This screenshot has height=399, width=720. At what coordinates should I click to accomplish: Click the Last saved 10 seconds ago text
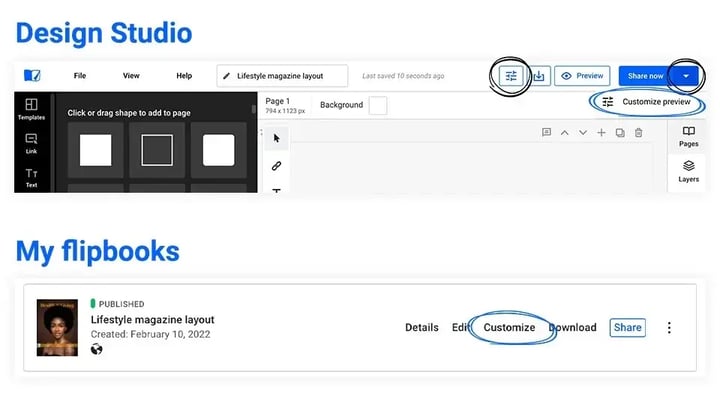(x=403, y=76)
